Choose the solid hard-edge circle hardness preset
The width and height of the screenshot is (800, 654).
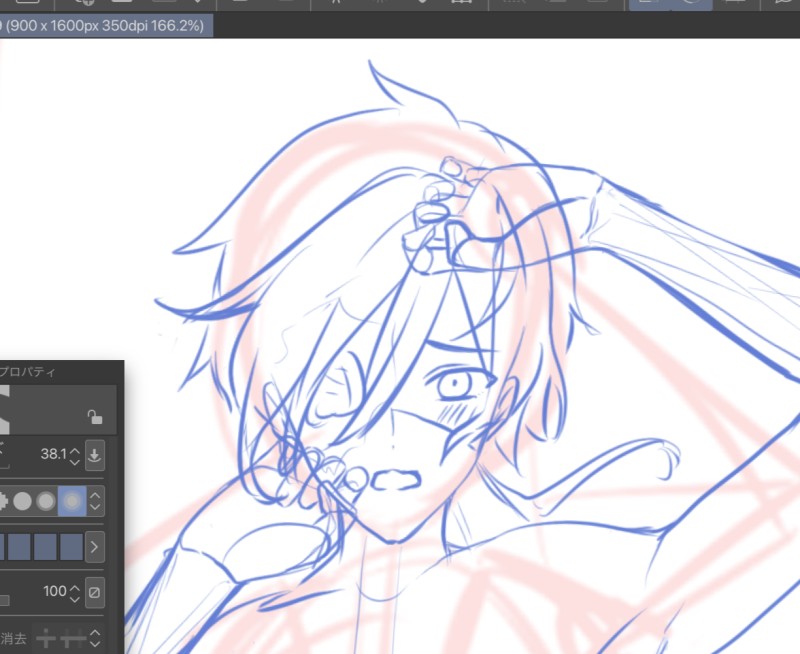[x=22, y=501]
